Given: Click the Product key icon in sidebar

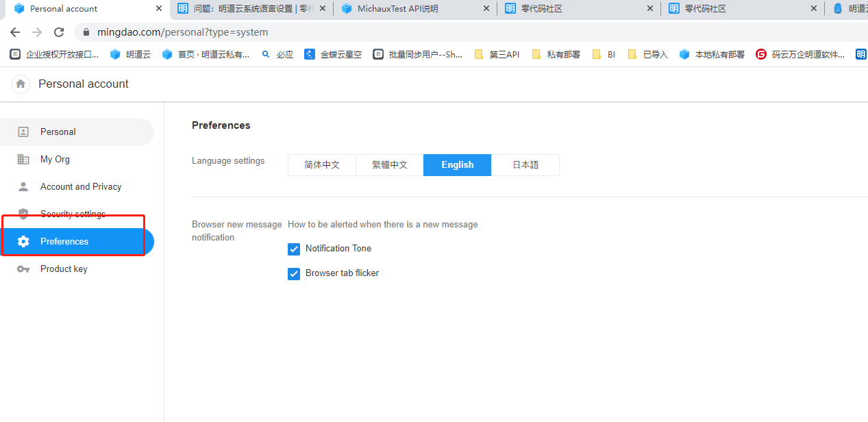Looking at the screenshot, I should point(23,269).
